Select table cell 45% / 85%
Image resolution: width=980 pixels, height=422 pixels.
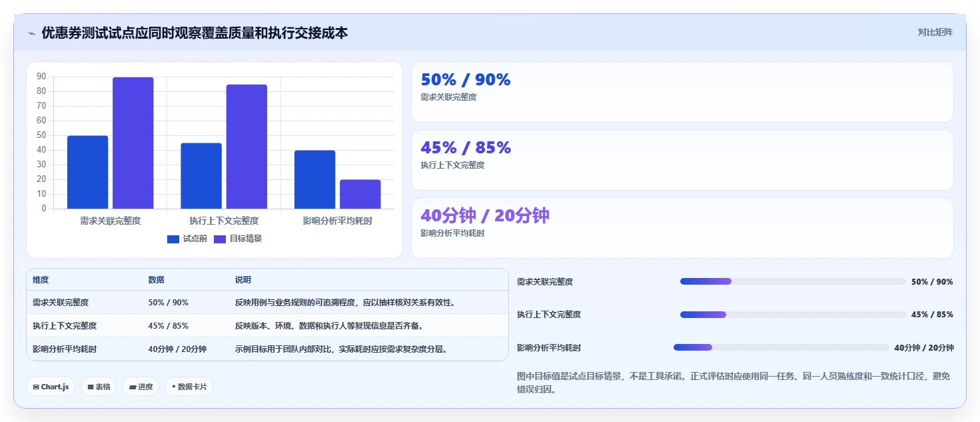(168, 326)
